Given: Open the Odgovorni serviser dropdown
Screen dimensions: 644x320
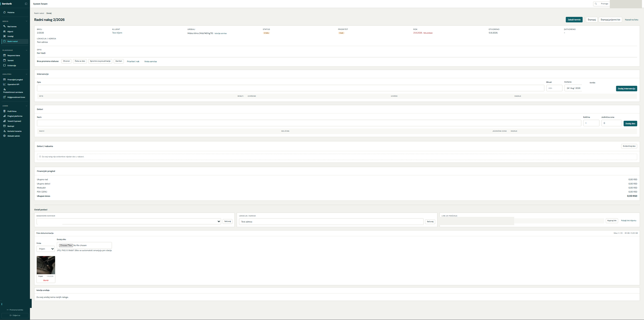Looking at the screenshot, I should click(129, 221).
